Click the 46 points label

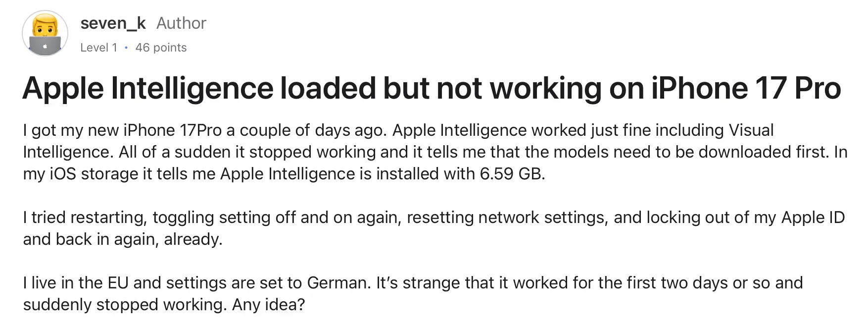tap(161, 48)
